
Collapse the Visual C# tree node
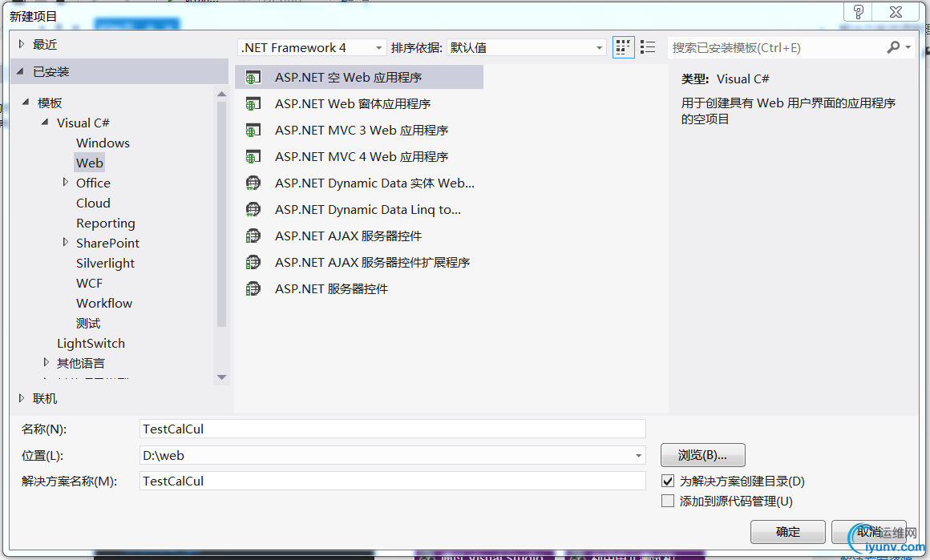pyautogui.click(x=45, y=122)
